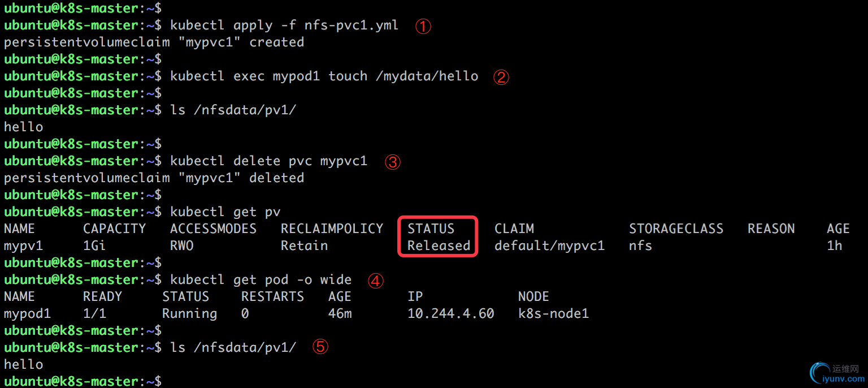Click the red circled number 3 marker
The image size is (868, 388).
point(393,162)
